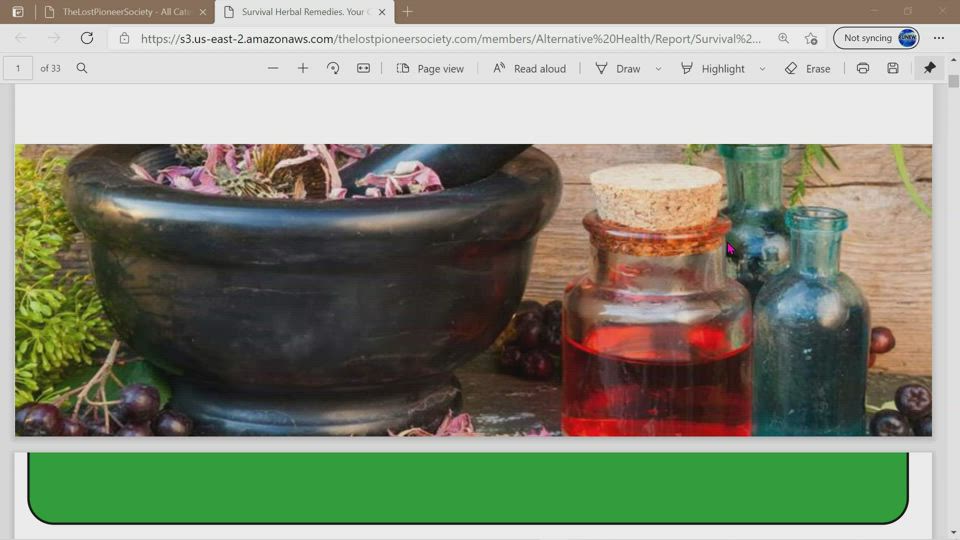Start Read aloud for the PDF
Screen dimensions: 960x540
click(529, 68)
